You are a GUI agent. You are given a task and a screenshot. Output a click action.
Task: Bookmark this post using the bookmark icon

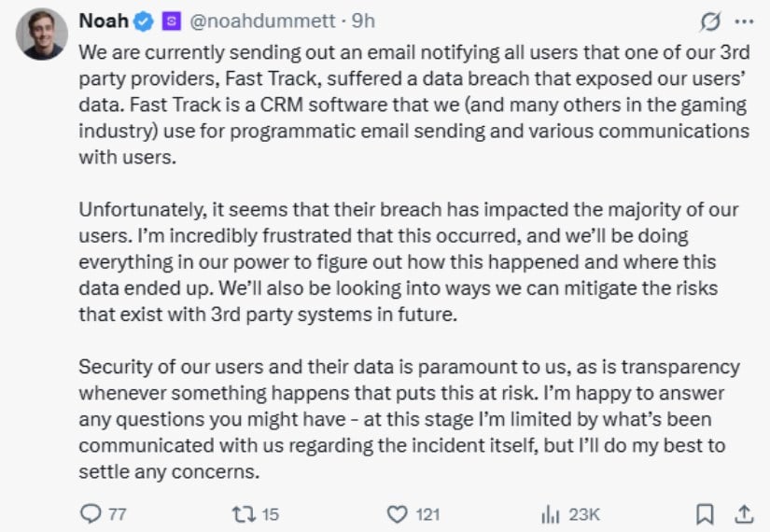[x=706, y=513]
